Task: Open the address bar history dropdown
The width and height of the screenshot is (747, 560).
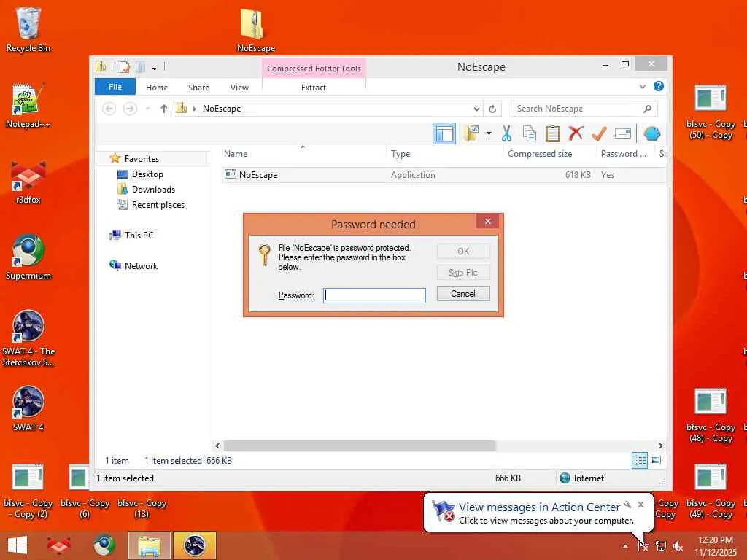Action: [x=476, y=109]
